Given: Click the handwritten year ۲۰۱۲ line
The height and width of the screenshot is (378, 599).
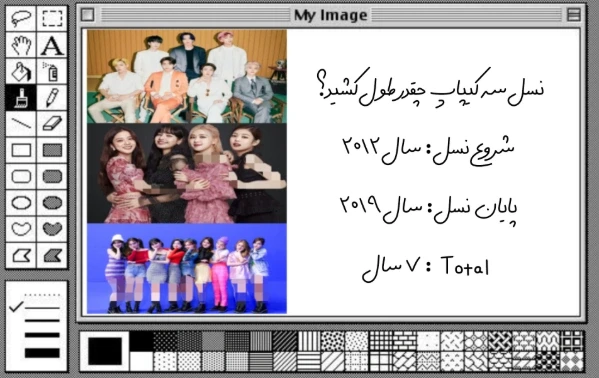Looking at the screenshot, I should 428,150.
